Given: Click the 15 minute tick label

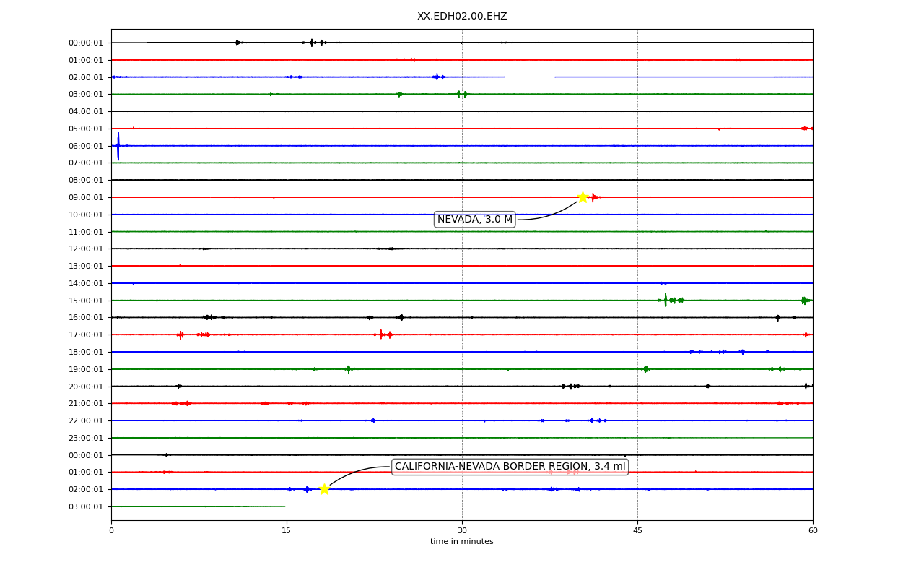Looking at the screenshot, I should 287,531.
